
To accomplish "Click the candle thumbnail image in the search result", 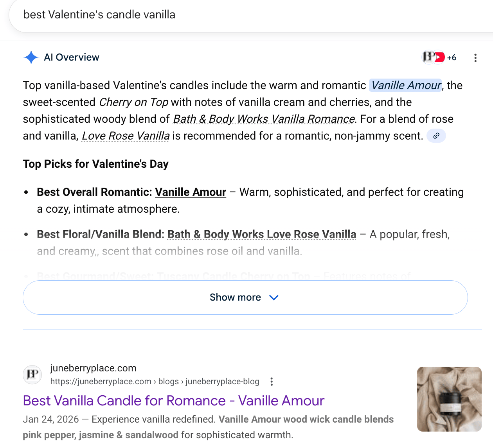I will [x=449, y=399].
